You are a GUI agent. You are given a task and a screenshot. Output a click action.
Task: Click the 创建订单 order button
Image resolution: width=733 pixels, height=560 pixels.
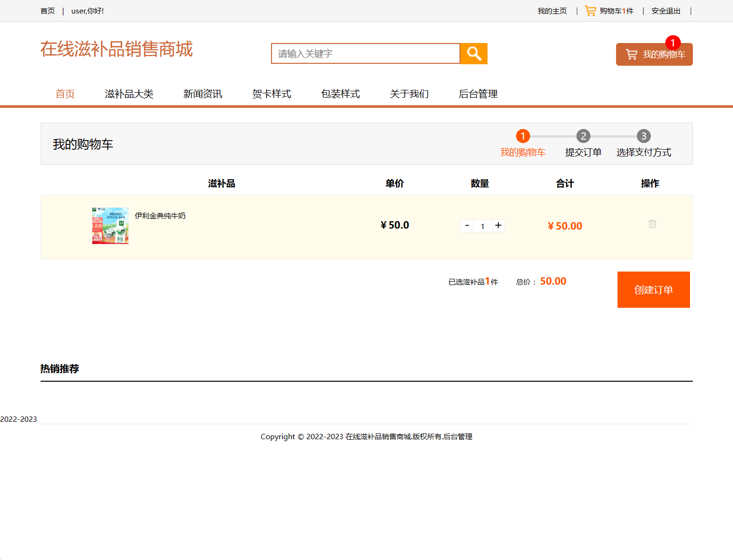tap(653, 289)
